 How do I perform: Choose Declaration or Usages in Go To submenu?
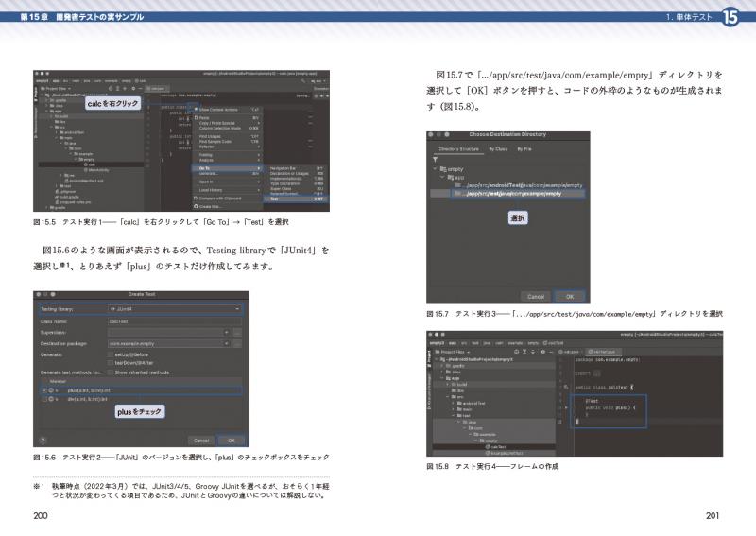tap(296, 174)
